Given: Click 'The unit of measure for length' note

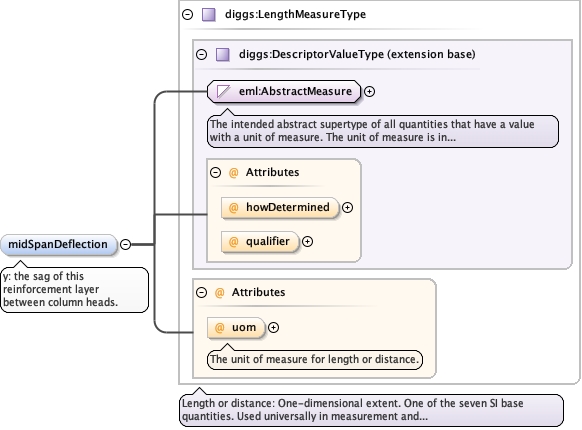Looking at the screenshot, I should (x=315, y=359).
